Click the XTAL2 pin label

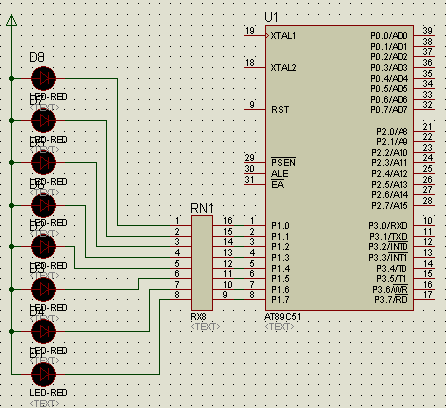pos(283,68)
